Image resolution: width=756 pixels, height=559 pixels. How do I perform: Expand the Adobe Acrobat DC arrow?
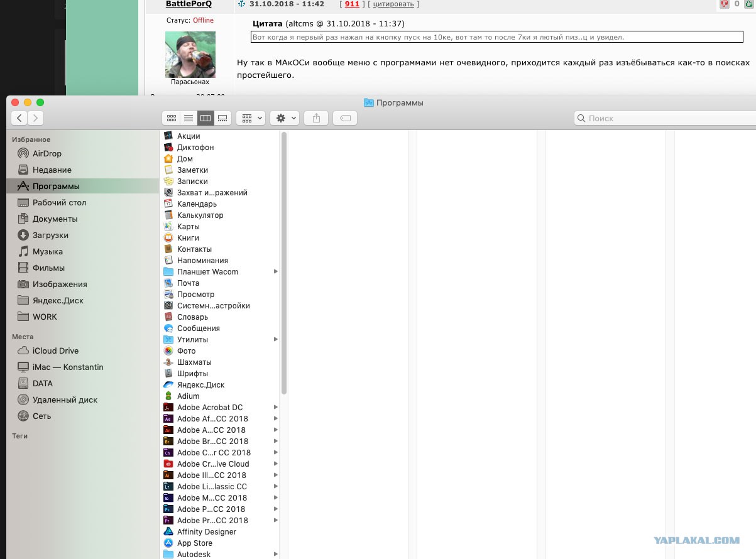[x=275, y=407]
